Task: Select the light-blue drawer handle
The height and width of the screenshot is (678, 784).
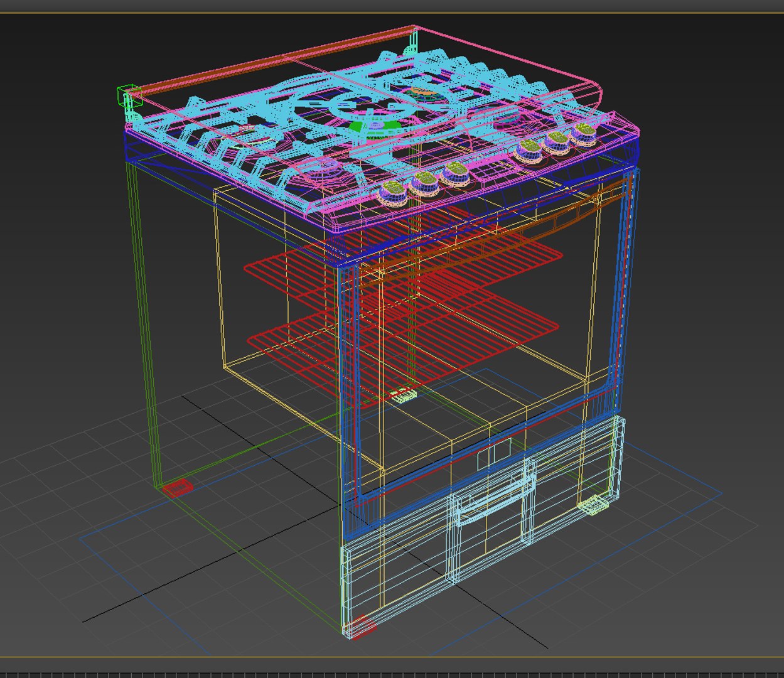Action: pyautogui.click(x=495, y=499)
